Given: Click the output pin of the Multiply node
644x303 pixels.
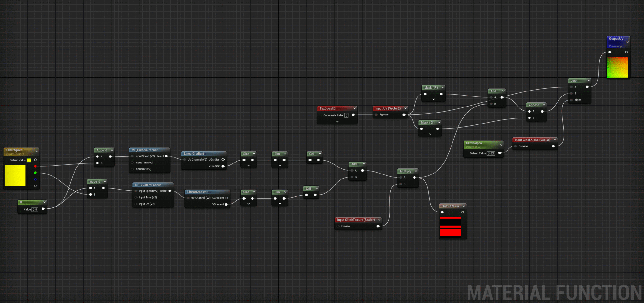Looking at the screenshot, I should 414,178.
